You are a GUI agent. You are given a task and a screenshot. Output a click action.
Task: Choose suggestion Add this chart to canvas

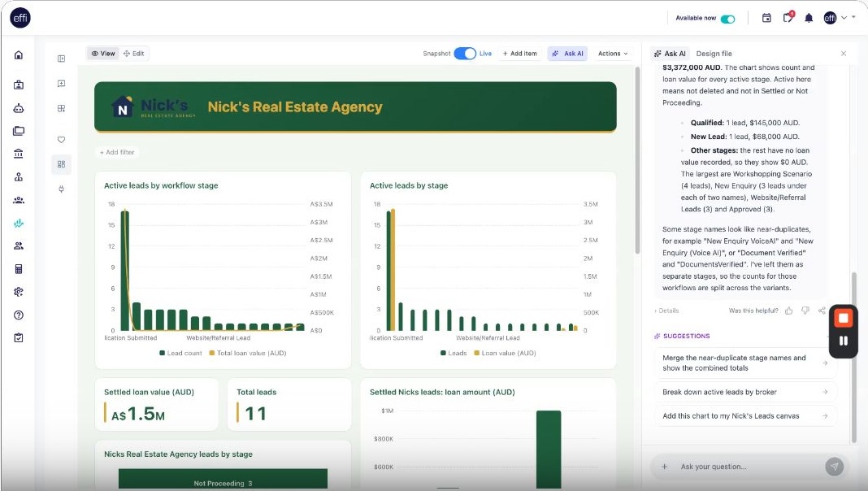tap(745, 415)
